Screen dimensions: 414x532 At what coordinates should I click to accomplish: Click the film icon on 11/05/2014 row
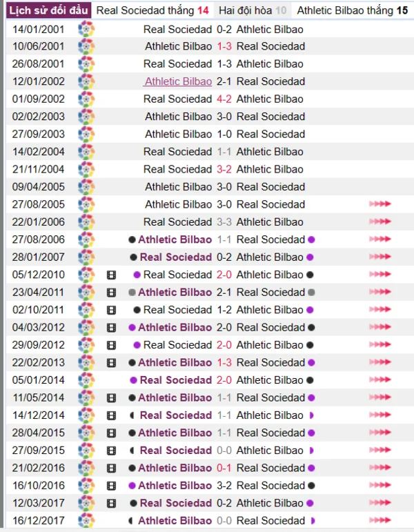111,397
